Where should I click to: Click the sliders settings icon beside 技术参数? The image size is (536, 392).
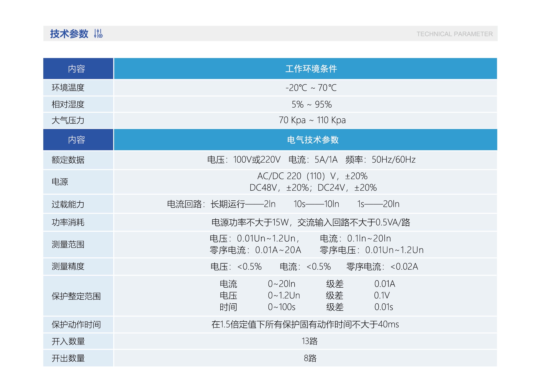tap(98, 34)
